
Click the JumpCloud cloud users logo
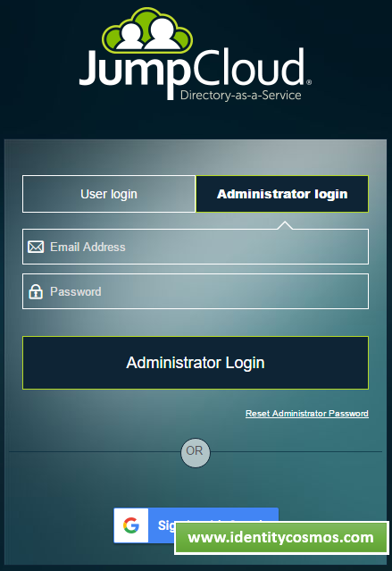(x=147, y=30)
